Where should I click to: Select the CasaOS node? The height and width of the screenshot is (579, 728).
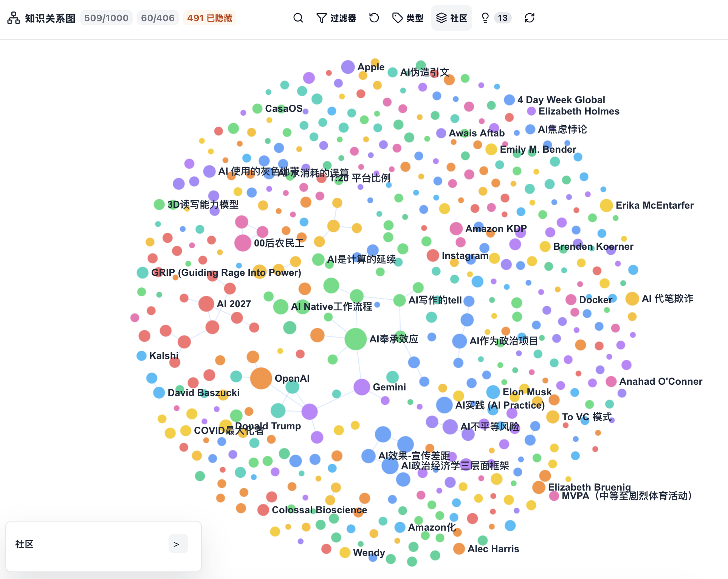point(257,109)
